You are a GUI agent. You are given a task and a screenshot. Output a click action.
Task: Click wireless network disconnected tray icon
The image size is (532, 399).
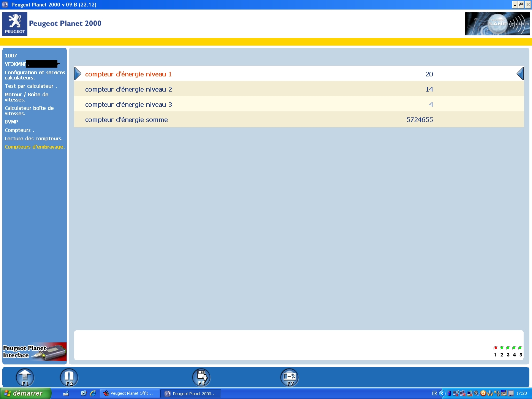coord(456,393)
